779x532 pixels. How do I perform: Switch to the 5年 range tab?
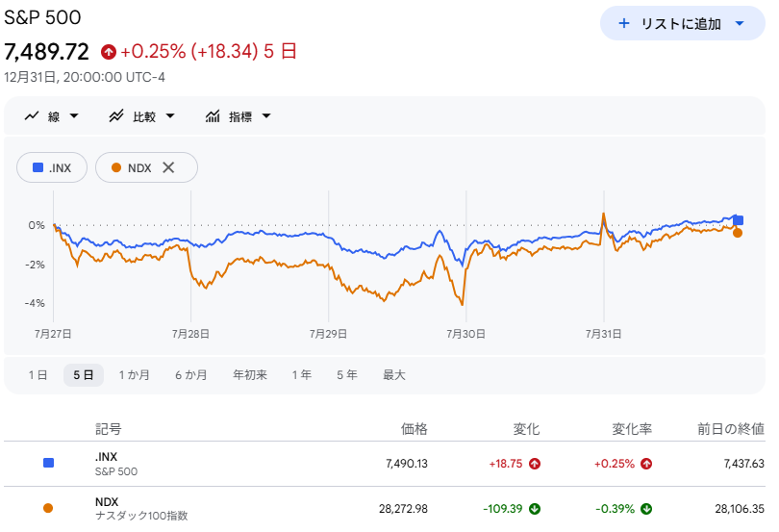click(347, 375)
